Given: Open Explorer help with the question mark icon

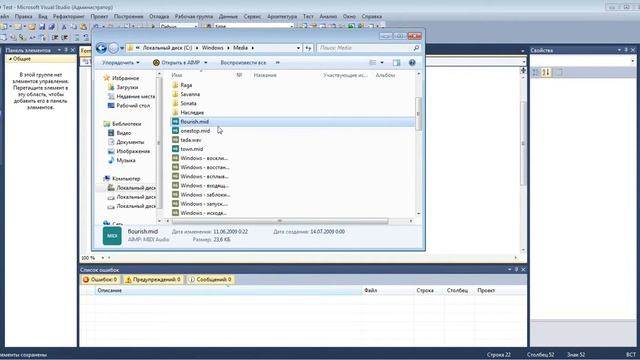Looking at the screenshot, I should click(x=412, y=62).
